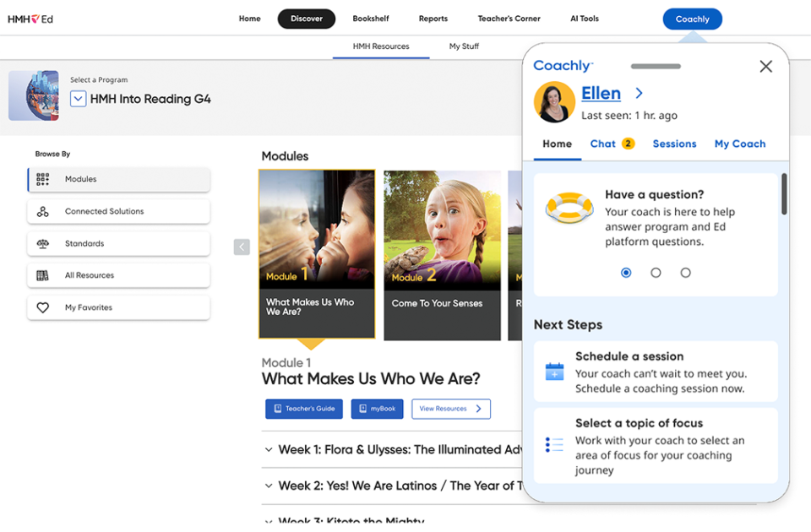Switch to the Coachly Sessions tab
Viewport: 811px width, 532px height.
674,144
